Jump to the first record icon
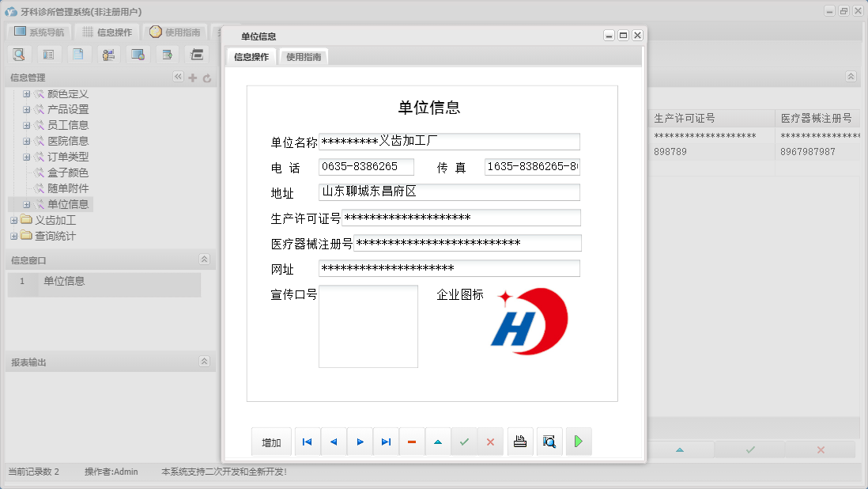The height and width of the screenshot is (489, 868). (x=307, y=442)
